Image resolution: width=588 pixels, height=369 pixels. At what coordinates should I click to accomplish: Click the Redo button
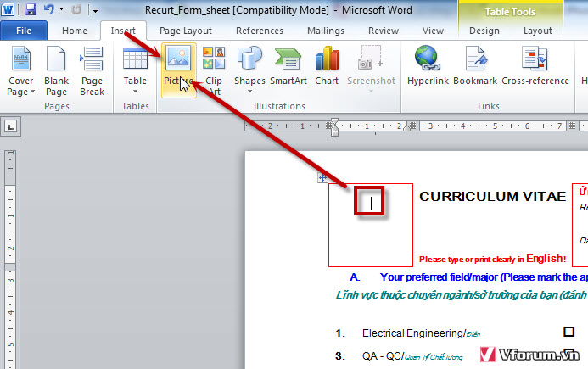(x=76, y=9)
